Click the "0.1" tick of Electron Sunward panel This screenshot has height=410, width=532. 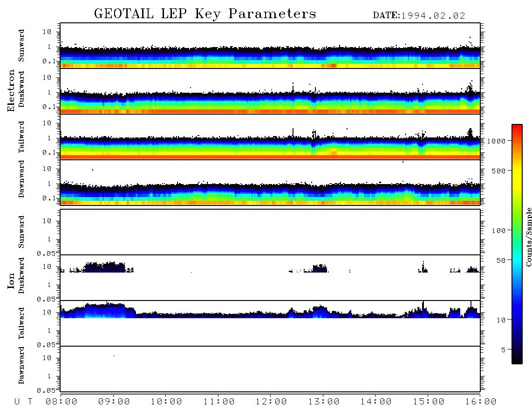tap(48, 61)
